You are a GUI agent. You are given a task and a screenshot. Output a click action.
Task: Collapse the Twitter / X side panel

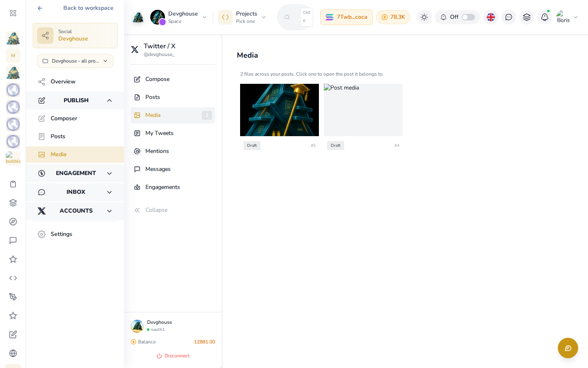(x=173, y=210)
